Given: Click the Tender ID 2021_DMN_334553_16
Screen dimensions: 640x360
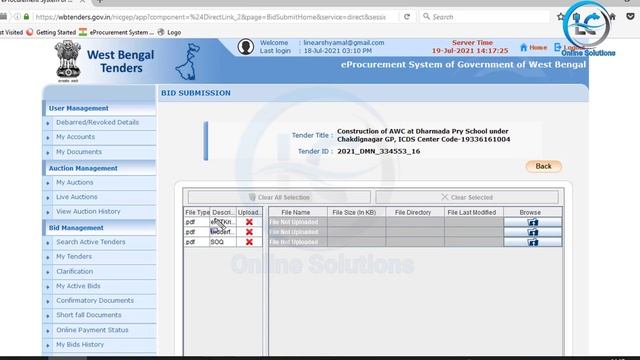Looking at the screenshot, I should [378, 151].
